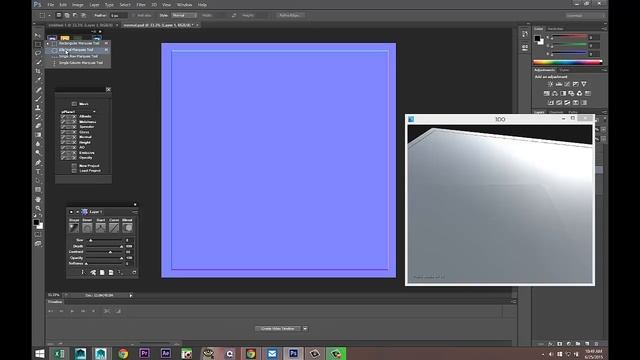Click the Carve preset thumbnail in NDO panel
This screenshot has height=360, width=640.
click(x=114, y=228)
